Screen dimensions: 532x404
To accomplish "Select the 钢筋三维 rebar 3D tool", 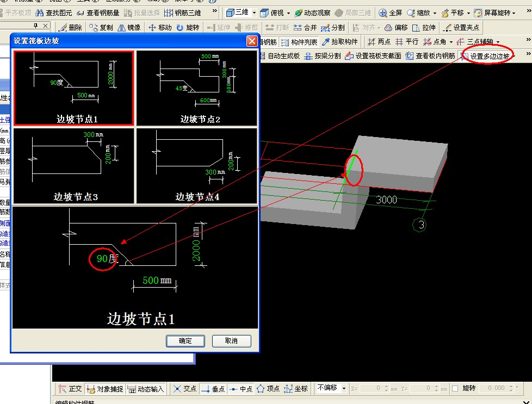I will [183, 13].
